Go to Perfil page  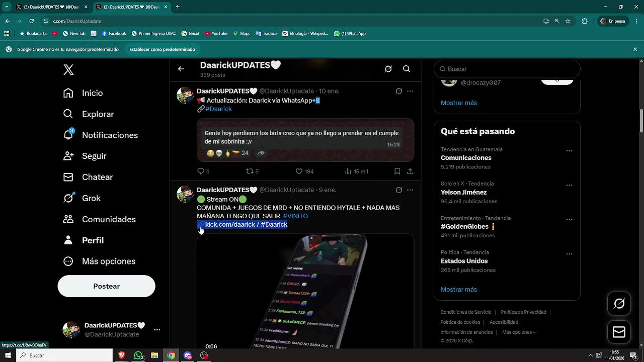point(84,240)
